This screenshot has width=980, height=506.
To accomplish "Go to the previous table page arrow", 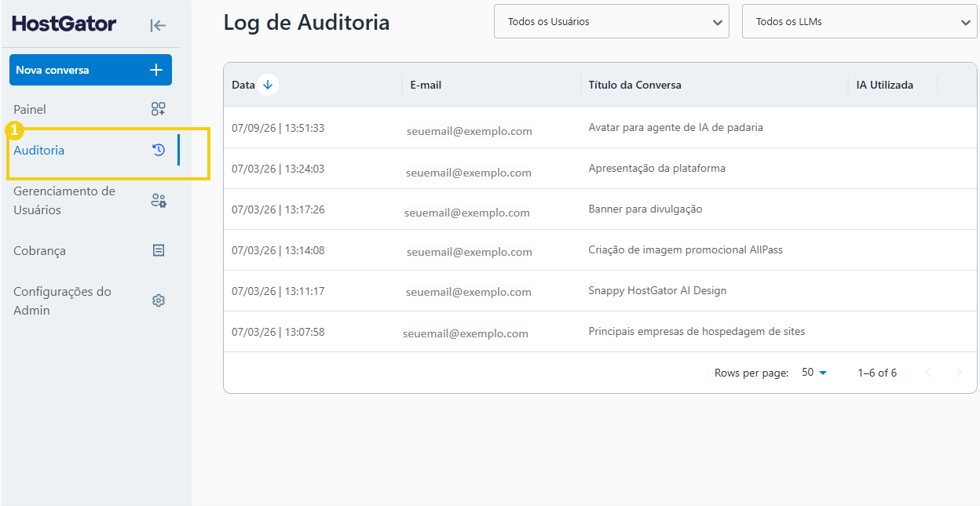I will [x=928, y=373].
